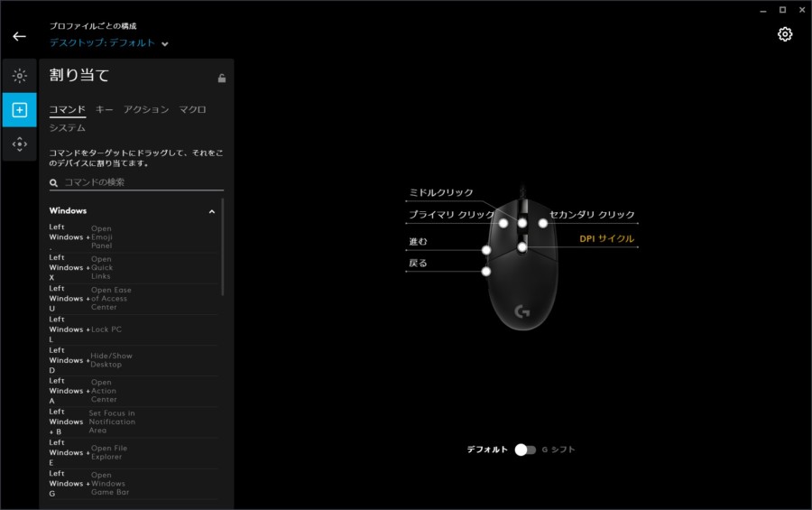The height and width of the screenshot is (510, 812).
Task: Select the assignments plus sidebar icon
Action: (20, 110)
